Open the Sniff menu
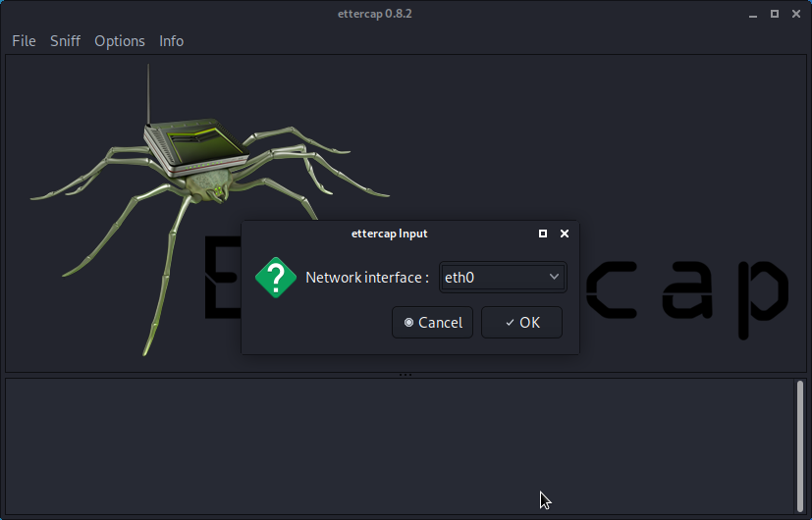Viewport: 812px width, 520px height. (x=65, y=41)
